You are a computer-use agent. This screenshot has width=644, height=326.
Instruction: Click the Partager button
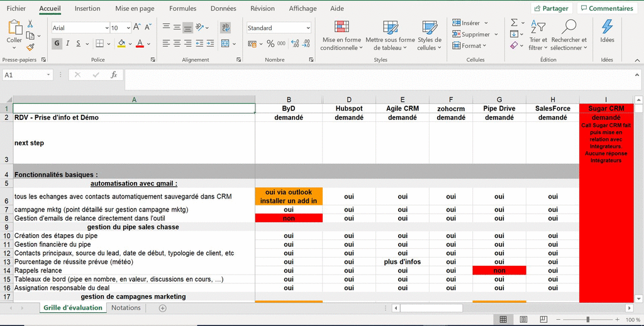tap(551, 8)
